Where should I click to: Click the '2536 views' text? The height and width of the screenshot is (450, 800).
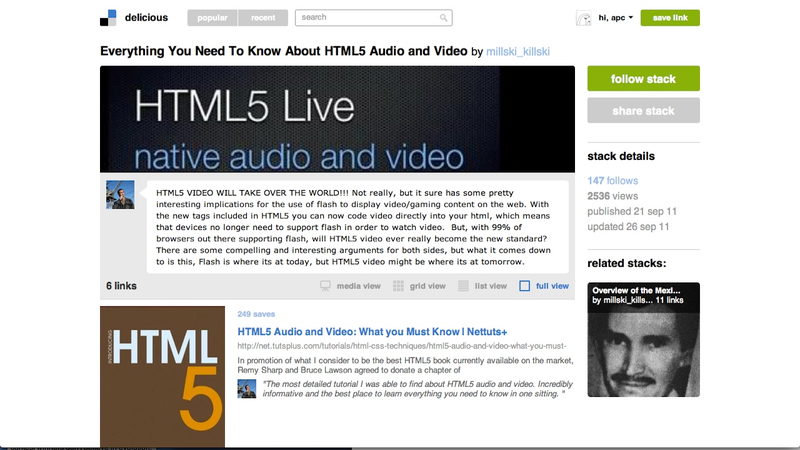click(612, 196)
